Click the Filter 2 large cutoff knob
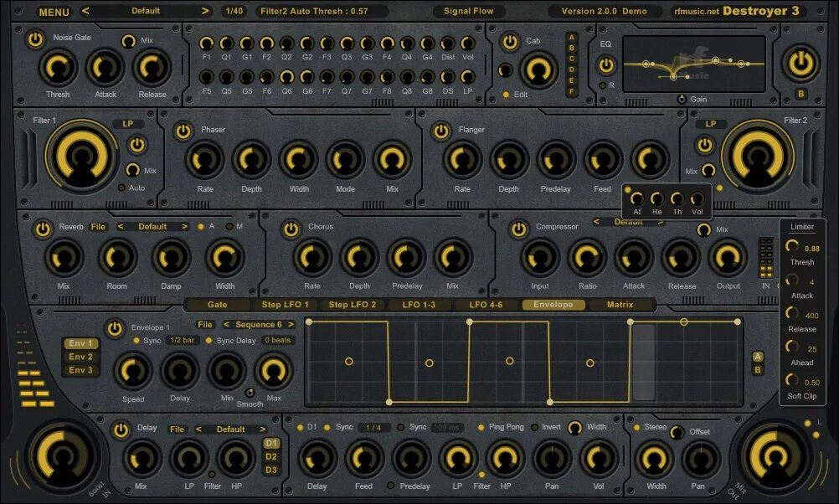Image resolution: width=839 pixels, height=504 pixels. [758, 157]
